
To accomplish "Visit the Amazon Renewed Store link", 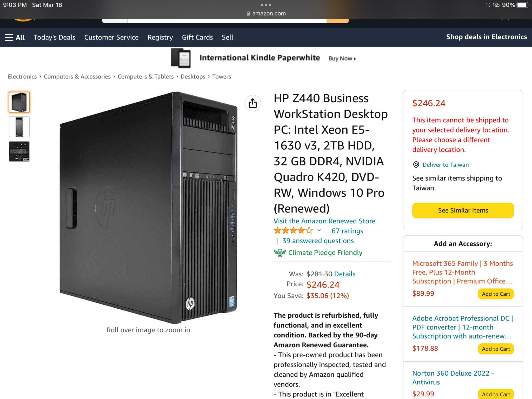I will (324, 221).
